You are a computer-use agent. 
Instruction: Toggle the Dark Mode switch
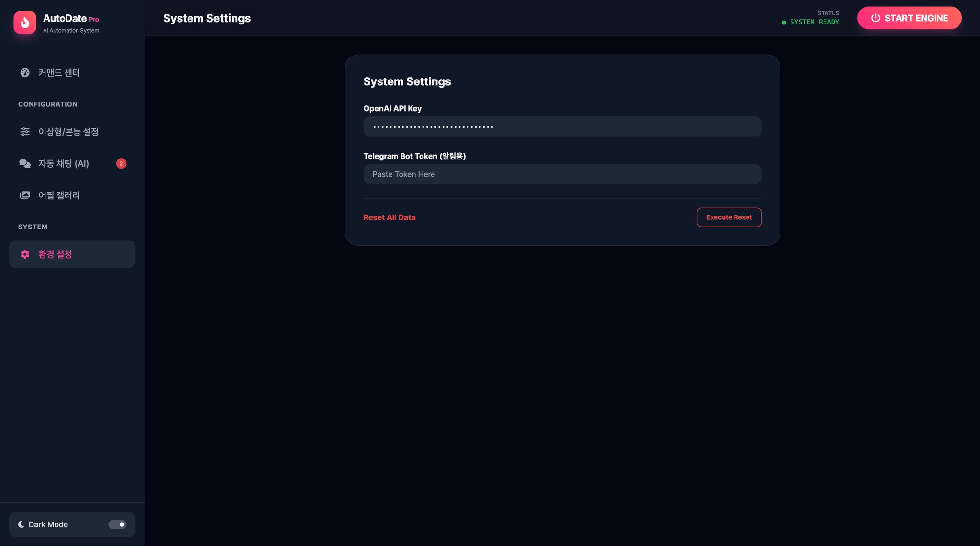pos(117,524)
